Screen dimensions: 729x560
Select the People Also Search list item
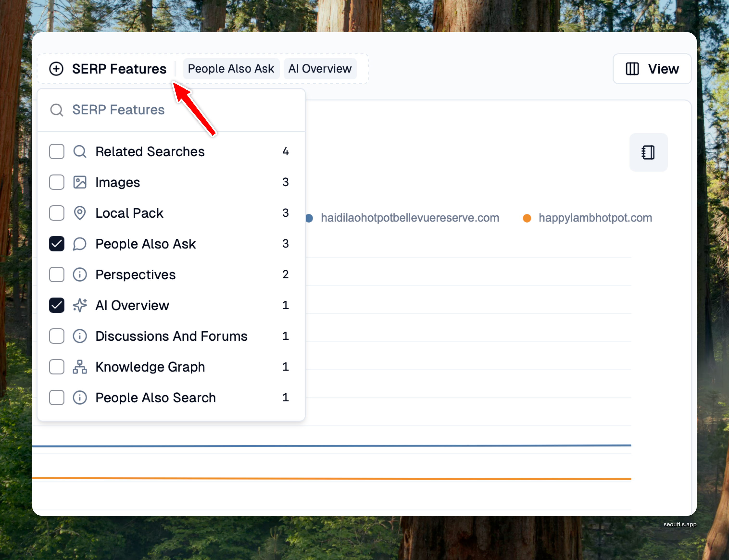tap(155, 398)
